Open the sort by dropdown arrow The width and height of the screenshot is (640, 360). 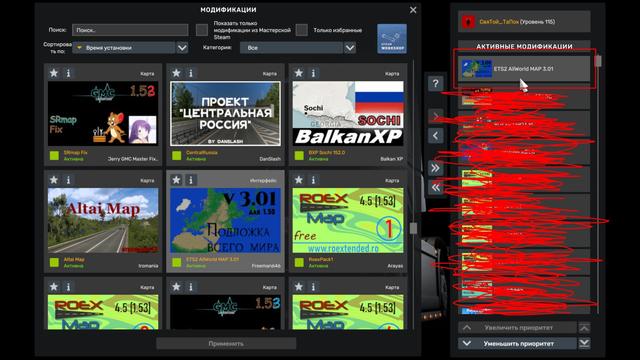(x=182, y=48)
